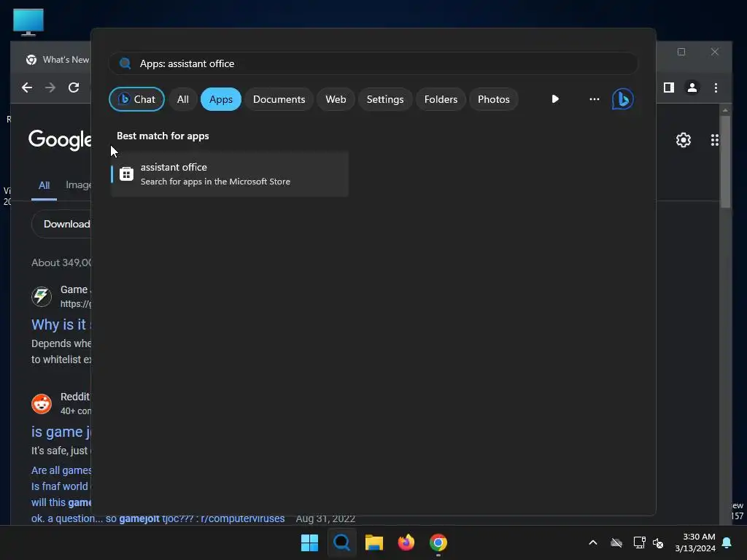Click the Microsoft Store icon in result

point(126,174)
